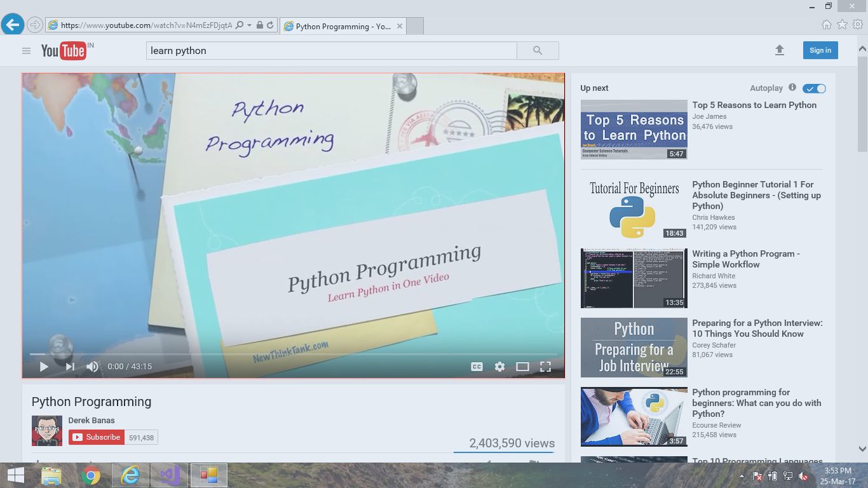Click the Richard White channel name
The width and height of the screenshot is (868, 488).
714,276
